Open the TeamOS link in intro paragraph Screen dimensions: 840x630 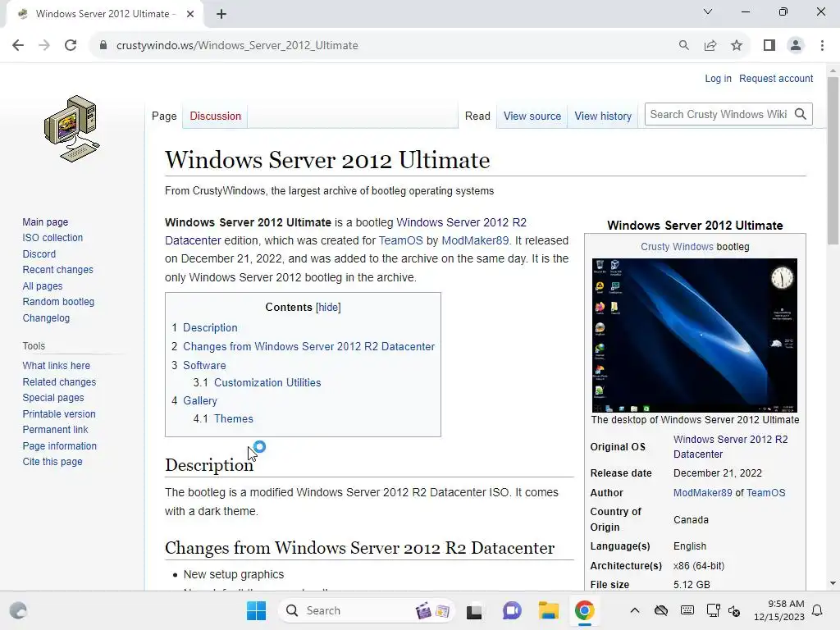(400, 240)
